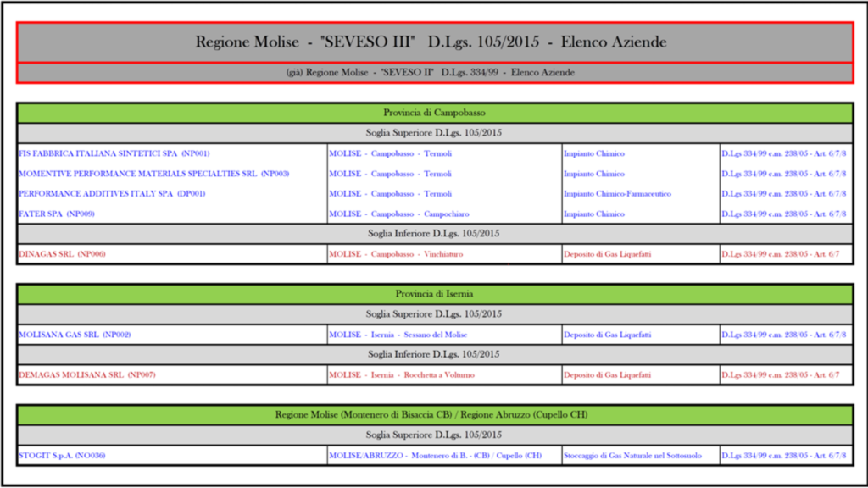Select the Provincia di Campobasso section header
This screenshot has width=868, height=488.
(x=435, y=113)
